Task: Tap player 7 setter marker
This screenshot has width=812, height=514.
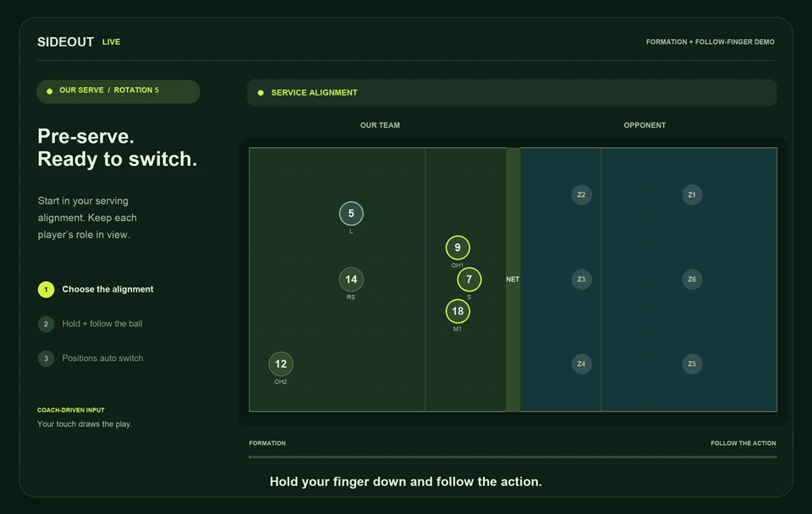Action: pyautogui.click(x=469, y=280)
